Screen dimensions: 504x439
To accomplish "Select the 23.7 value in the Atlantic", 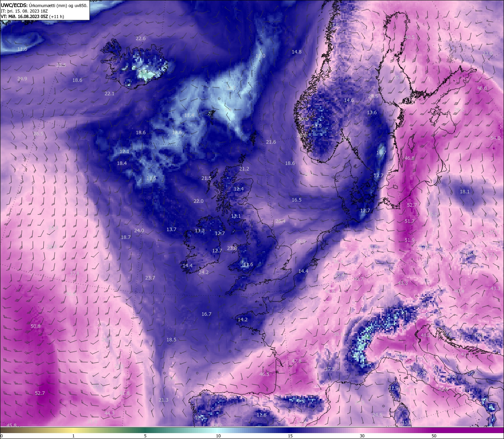I will click(x=150, y=278).
